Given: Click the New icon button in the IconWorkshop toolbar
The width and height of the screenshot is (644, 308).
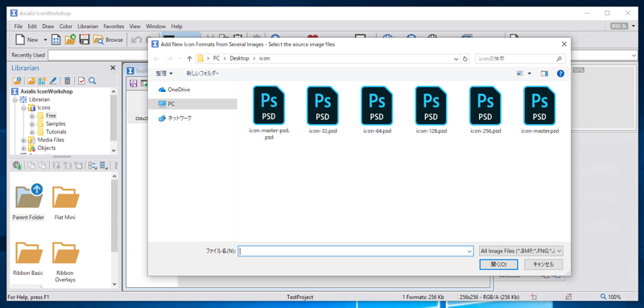Looking at the screenshot, I should pyautogui.click(x=27, y=40).
